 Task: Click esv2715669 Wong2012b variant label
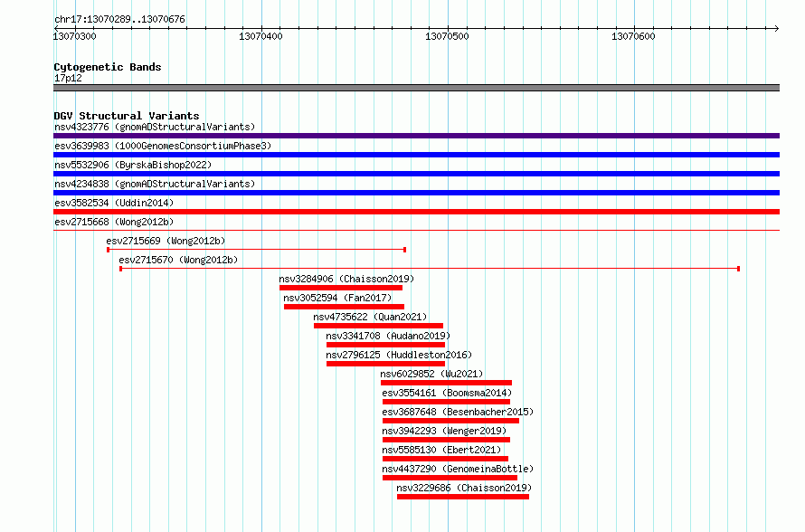166,241
